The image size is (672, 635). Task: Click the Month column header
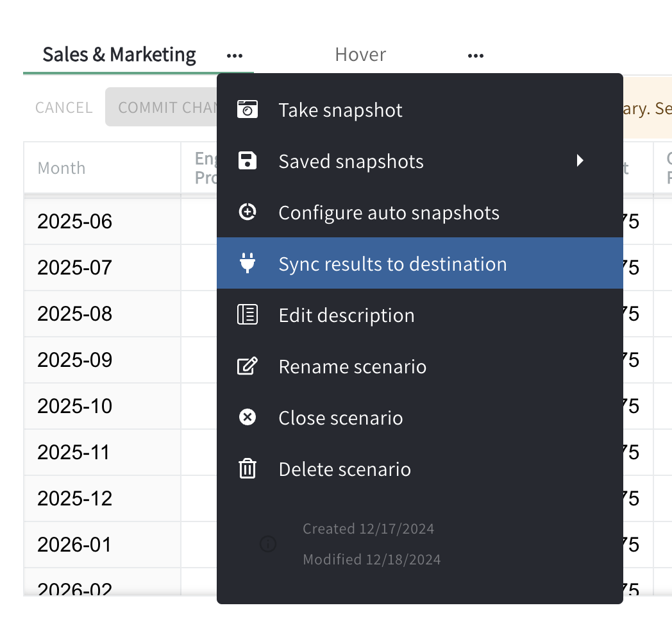tap(103, 167)
